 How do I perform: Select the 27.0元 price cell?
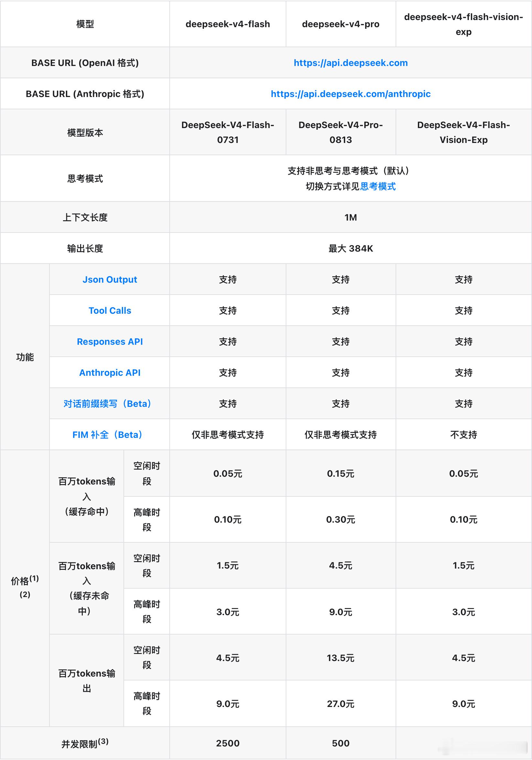click(341, 704)
